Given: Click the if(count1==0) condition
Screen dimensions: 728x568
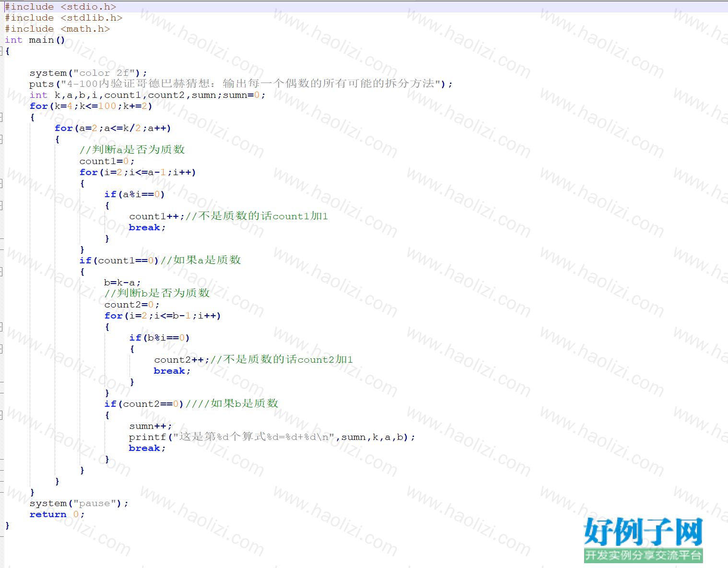Looking at the screenshot, I should pos(119,260).
